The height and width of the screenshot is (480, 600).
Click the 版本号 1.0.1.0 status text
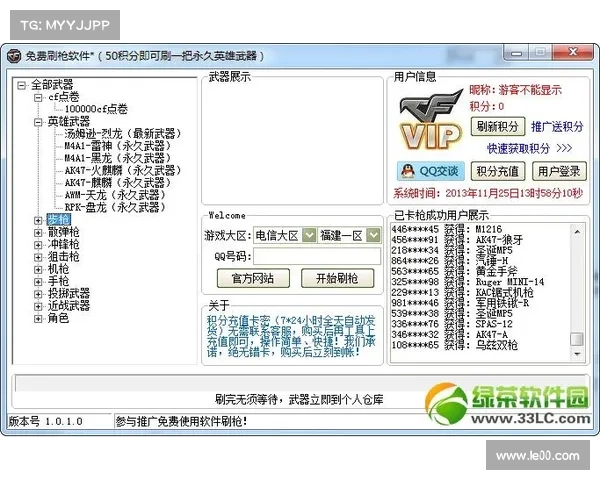46,421
